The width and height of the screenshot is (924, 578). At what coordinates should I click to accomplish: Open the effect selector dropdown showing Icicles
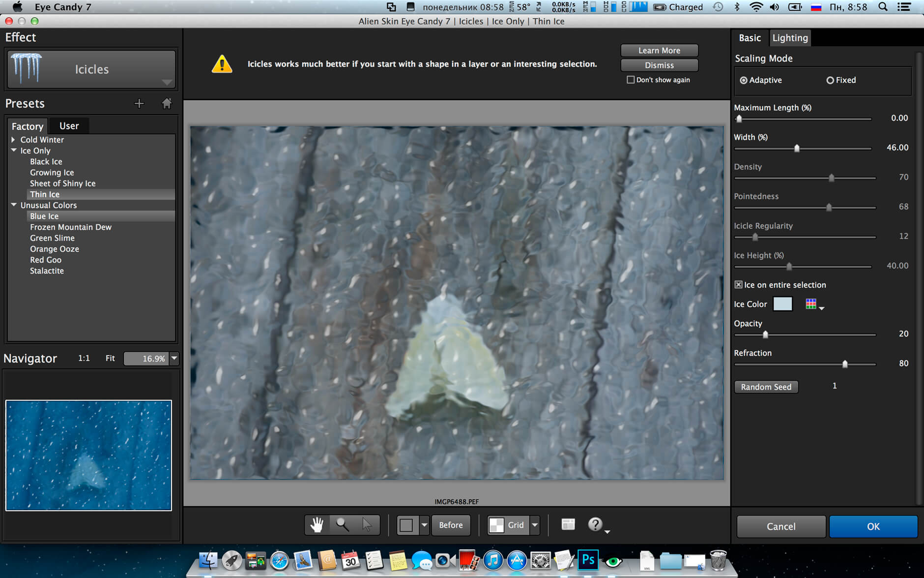pos(91,69)
